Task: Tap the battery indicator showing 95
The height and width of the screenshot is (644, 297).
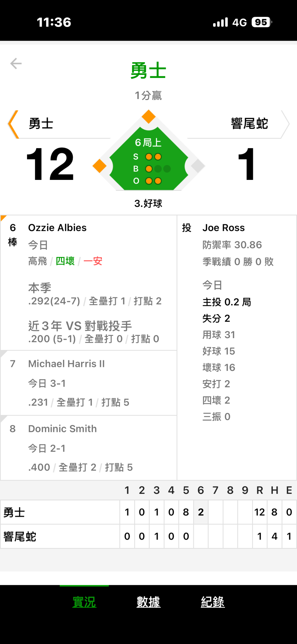Action: click(x=262, y=22)
